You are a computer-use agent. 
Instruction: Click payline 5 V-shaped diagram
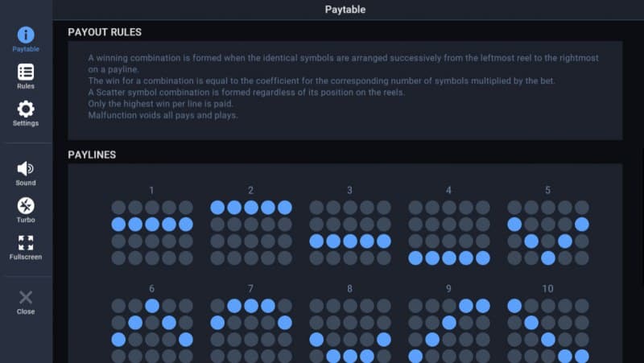(547, 233)
